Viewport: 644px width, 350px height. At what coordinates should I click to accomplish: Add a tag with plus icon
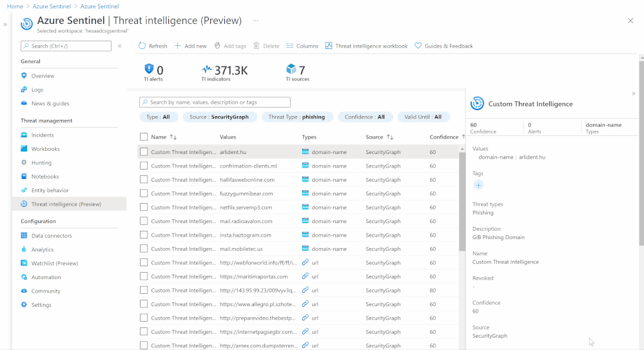tap(478, 185)
